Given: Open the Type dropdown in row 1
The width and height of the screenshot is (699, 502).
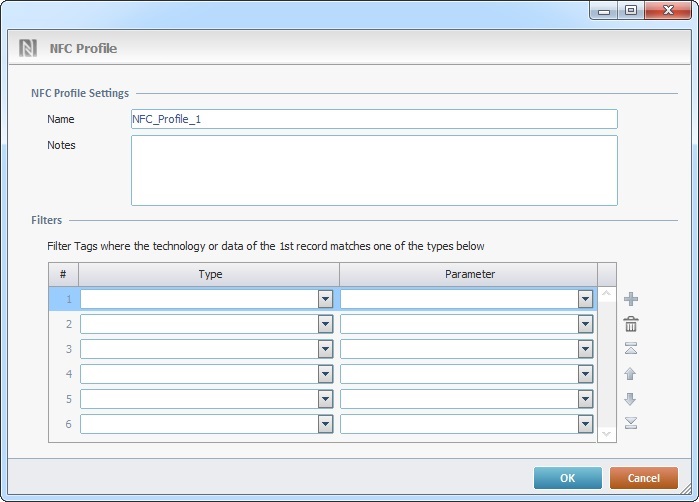Looking at the screenshot, I should [x=325, y=299].
